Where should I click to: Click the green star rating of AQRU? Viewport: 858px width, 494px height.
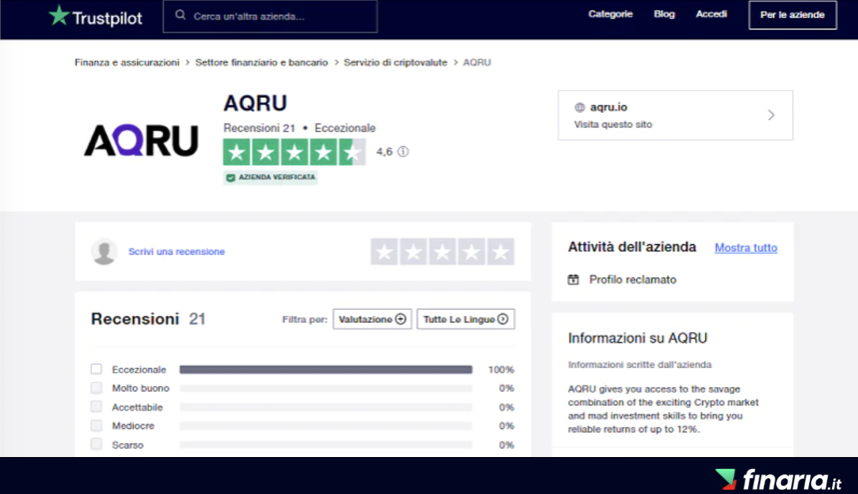point(294,152)
